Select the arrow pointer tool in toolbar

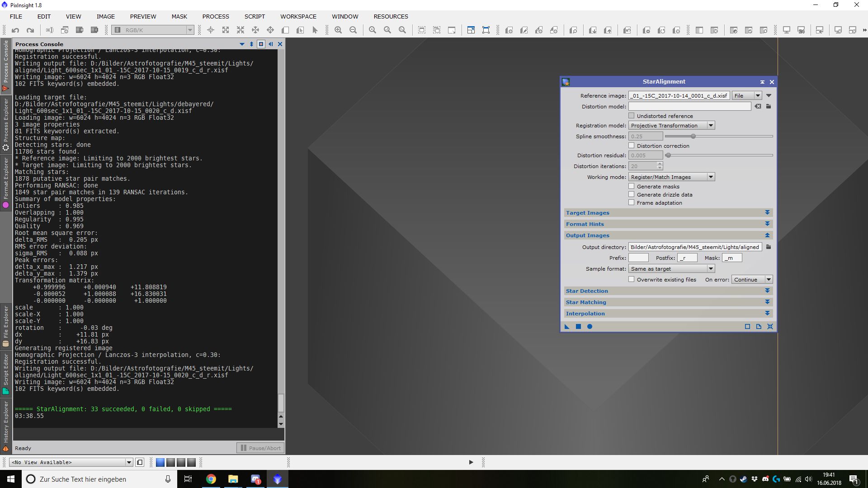point(315,30)
